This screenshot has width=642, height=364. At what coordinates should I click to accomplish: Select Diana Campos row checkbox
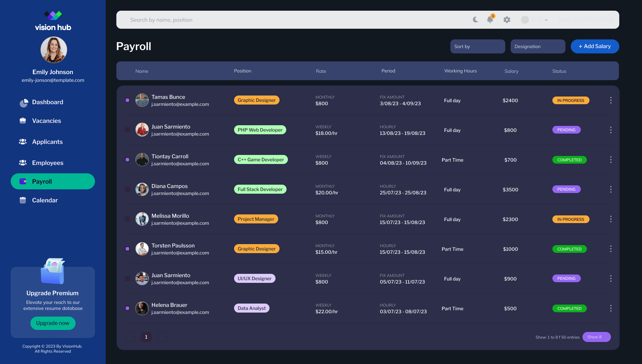coord(127,189)
